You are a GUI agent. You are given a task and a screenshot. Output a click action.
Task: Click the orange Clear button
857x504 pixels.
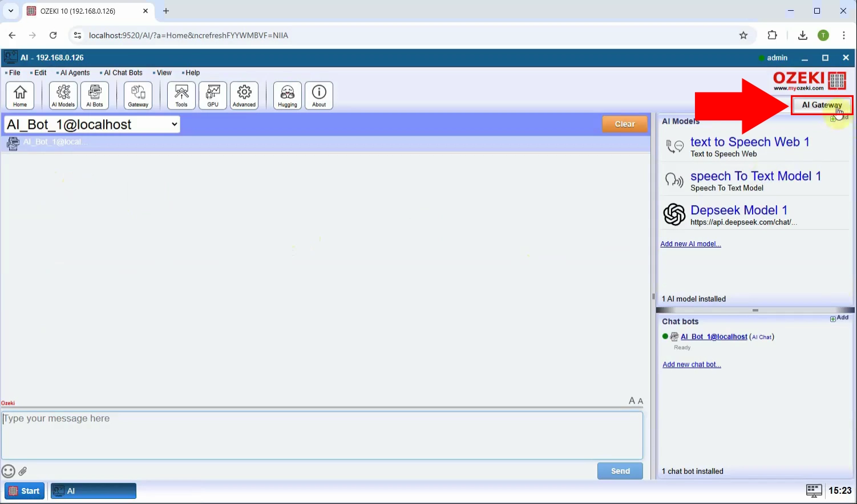click(x=625, y=124)
